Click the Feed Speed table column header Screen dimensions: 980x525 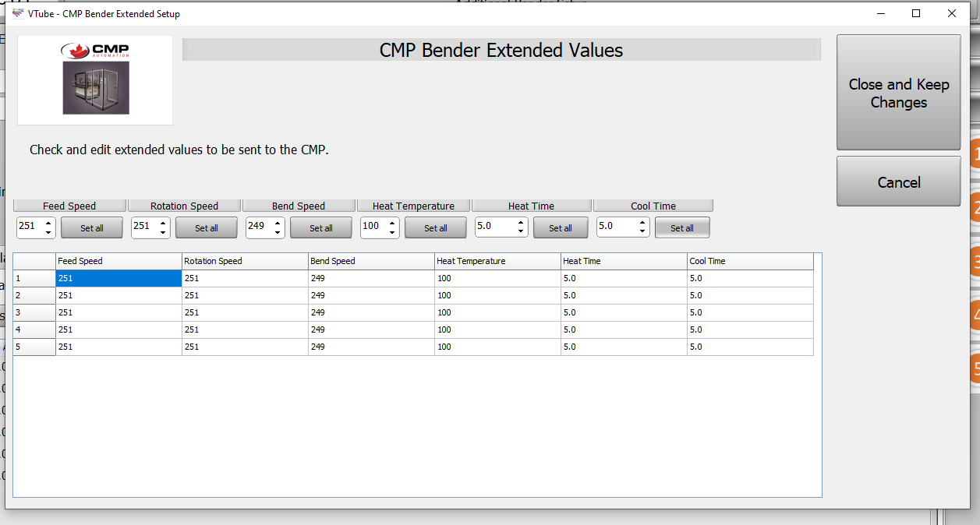119,261
